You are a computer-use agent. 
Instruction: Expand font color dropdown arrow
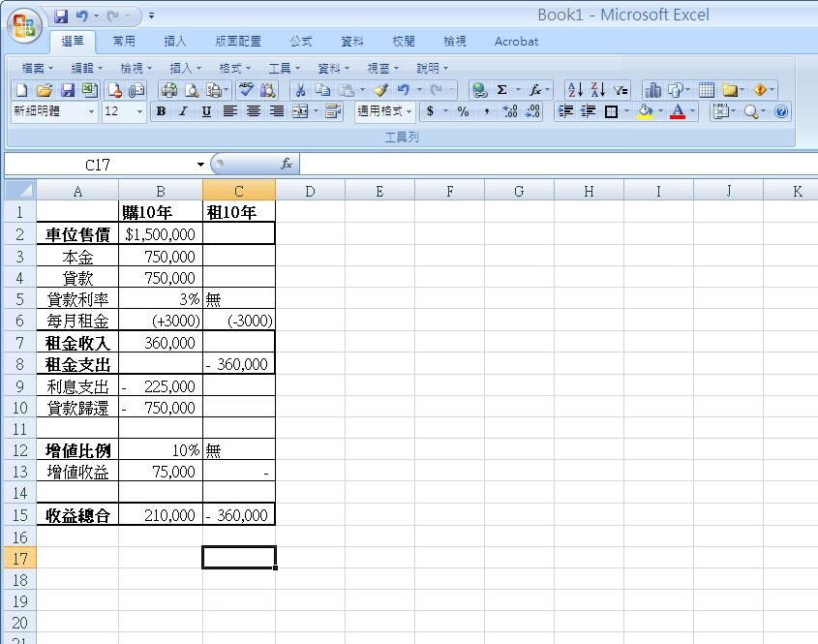(693, 111)
